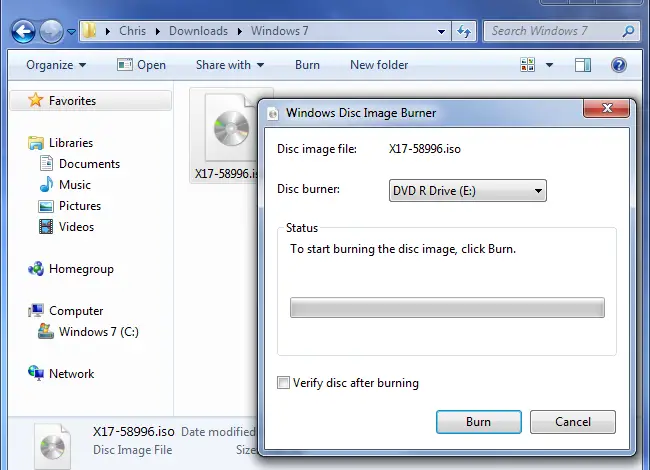Click the Music note icon

click(x=46, y=184)
